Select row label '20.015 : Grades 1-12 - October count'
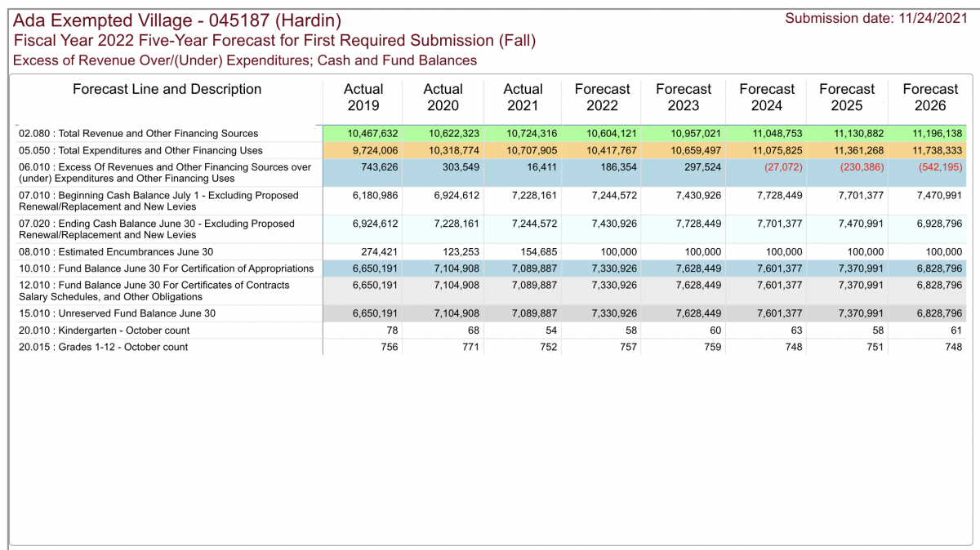The width and height of the screenshot is (980, 550). click(x=103, y=347)
